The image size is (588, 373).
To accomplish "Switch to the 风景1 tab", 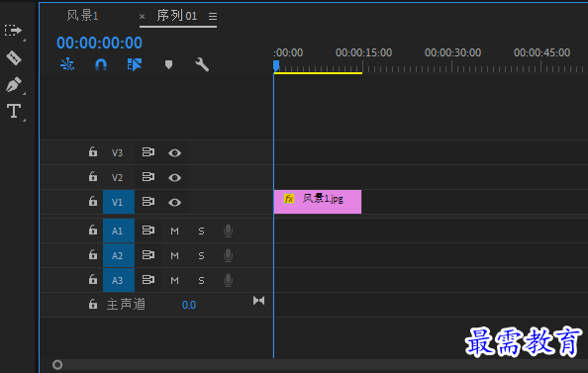I will point(82,16).
